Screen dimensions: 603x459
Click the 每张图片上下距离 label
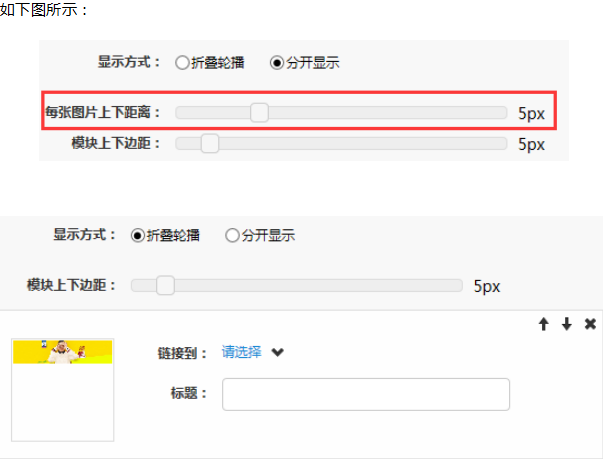click(x=102, y=112)
